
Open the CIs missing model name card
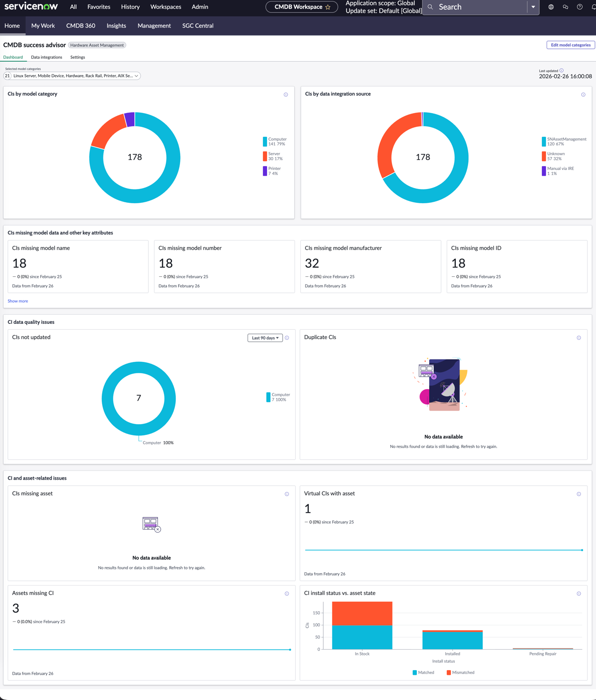coord(78,266)
